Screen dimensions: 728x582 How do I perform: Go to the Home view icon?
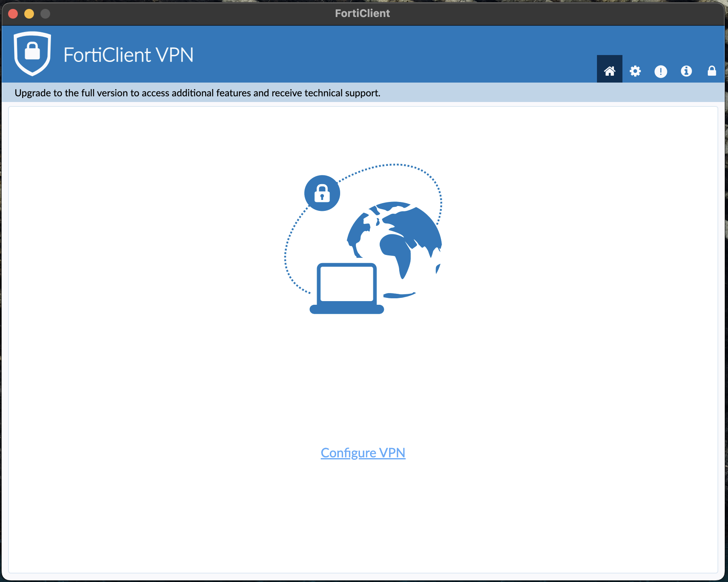click(609, 71)
